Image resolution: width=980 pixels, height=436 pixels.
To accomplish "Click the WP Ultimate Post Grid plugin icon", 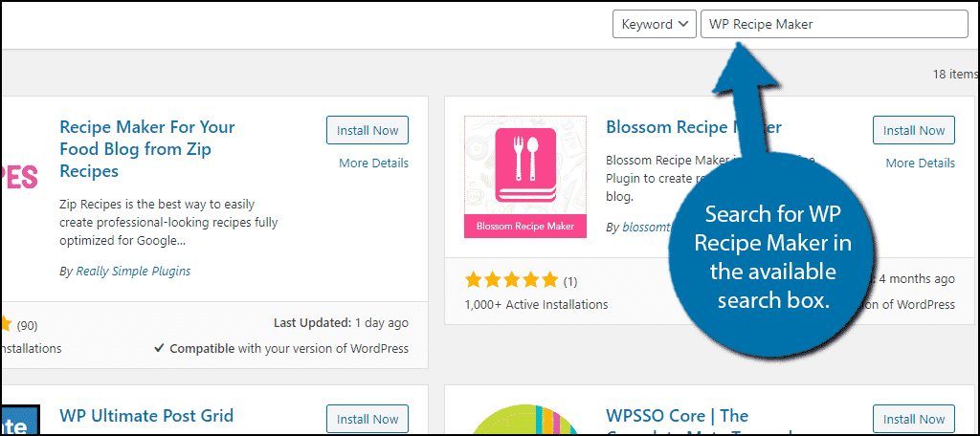I will coord(20,419).
